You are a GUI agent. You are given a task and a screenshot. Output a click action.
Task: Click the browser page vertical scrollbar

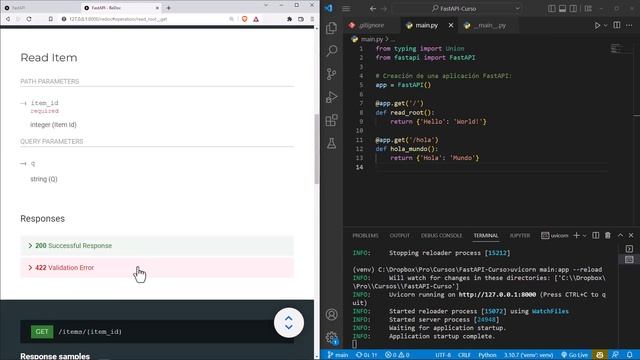316,149
